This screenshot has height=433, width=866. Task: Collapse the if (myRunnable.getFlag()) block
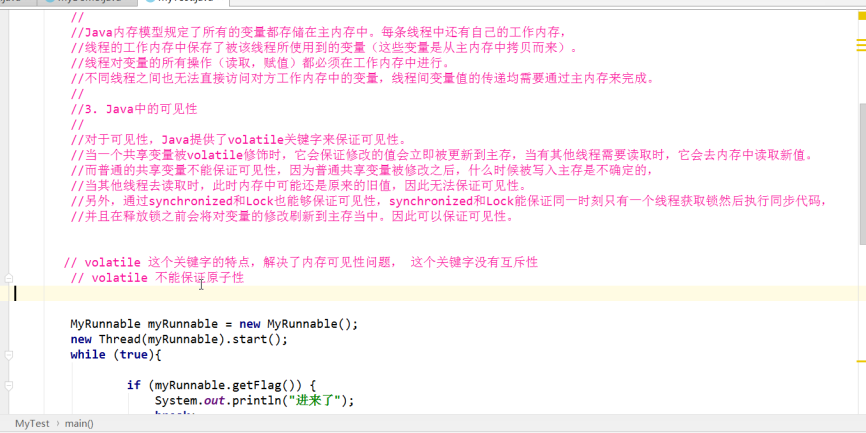point(8,386)
